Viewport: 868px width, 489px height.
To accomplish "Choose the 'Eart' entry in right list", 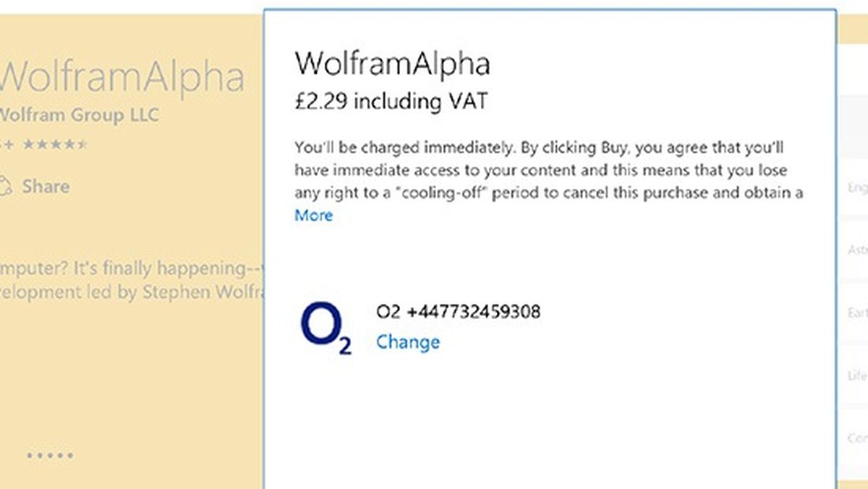I will pos(857,313).
